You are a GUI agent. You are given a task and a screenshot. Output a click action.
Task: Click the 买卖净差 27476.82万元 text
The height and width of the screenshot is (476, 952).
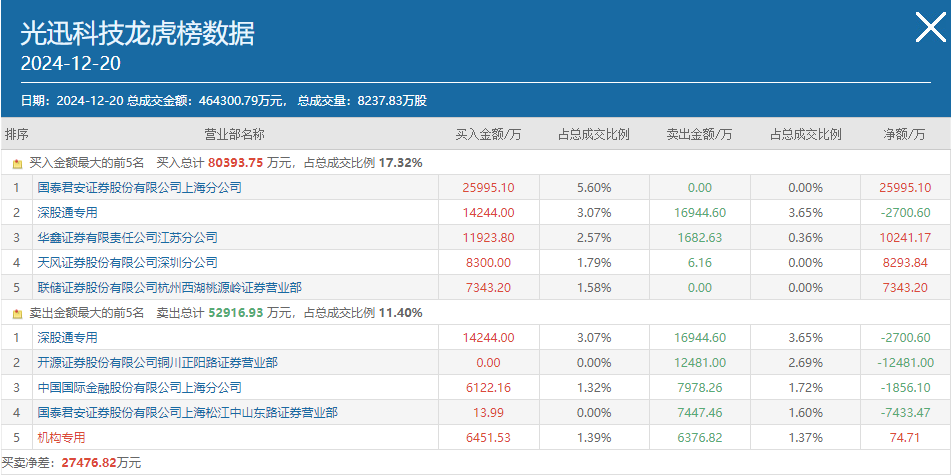pos(71,463)
